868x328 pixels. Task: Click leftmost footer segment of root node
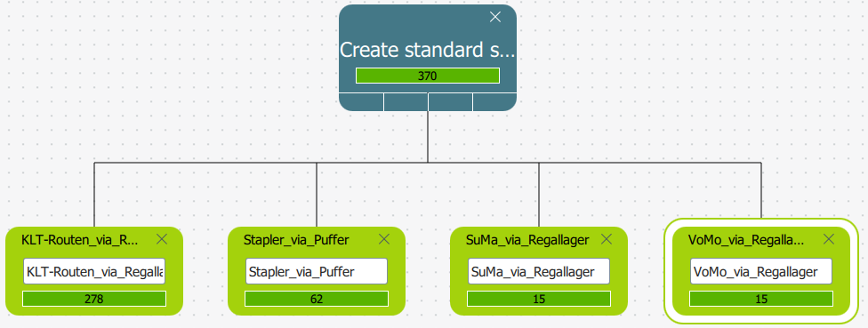361,101
